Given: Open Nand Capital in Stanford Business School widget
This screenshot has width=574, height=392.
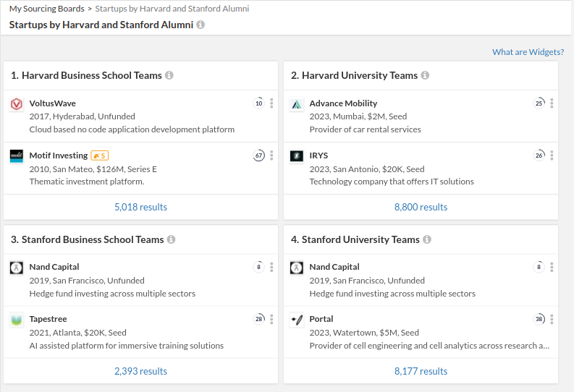Looking at the screenshot, I should click(x=54, y=267).
